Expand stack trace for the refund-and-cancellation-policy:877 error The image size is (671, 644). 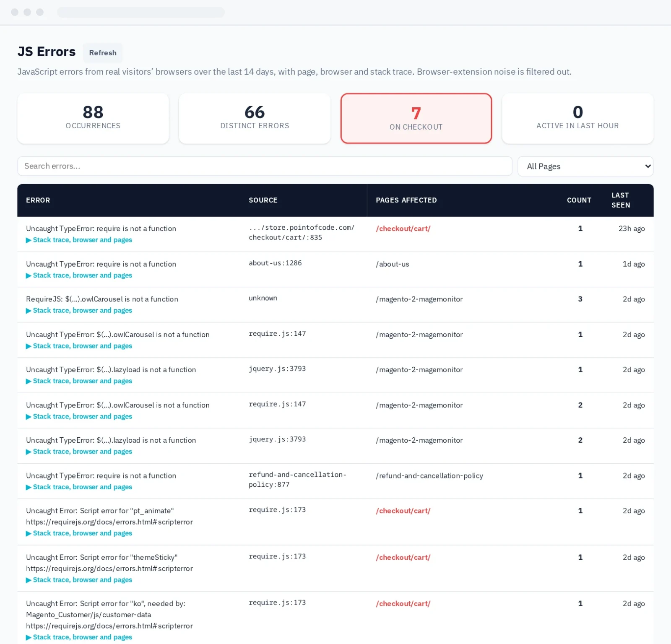(79, 487)
